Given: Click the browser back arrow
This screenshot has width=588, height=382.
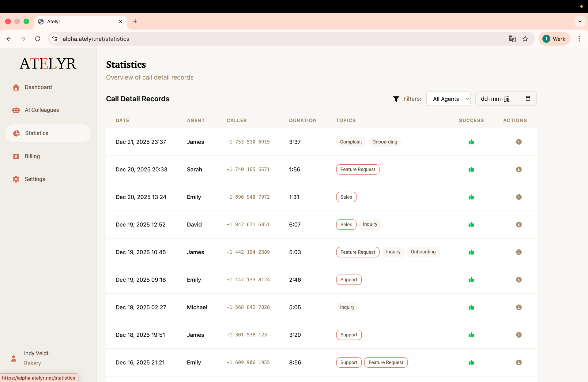Looking at the screenshot, I should pos(9,39).
